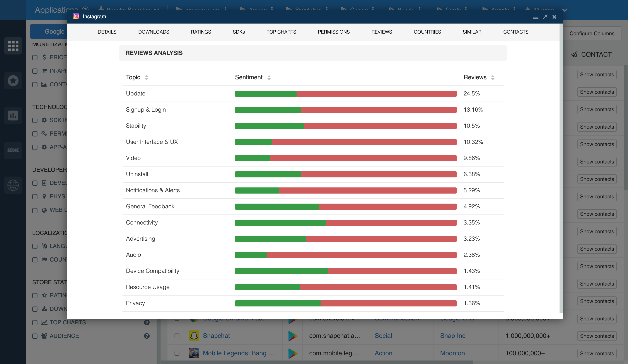Screen dimensions: 628x364
Task: Open the Moonton developer link
Action: pyautogui.click(x=452, y=353)
